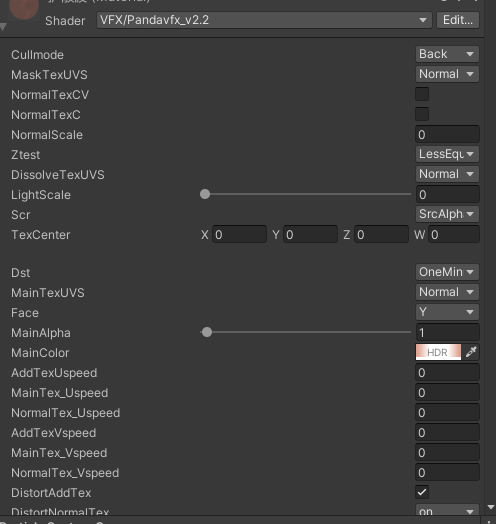The image size is (496, 524).
Task: Click the TexCenter property label
Action: click(x=40, y=235)
